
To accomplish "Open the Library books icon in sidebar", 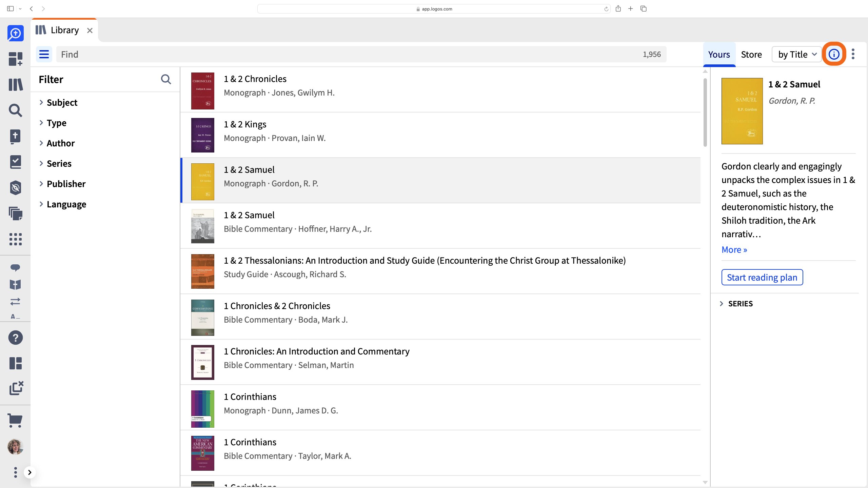I will coord(16,84).
